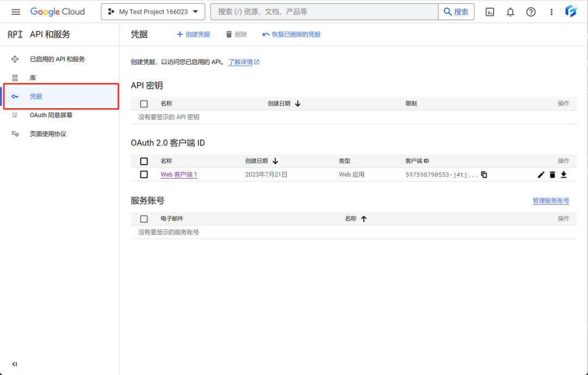Open the 了解详情 link
Image resolution: width=588 pixels, height=375 pixels.
click(244, 62)
